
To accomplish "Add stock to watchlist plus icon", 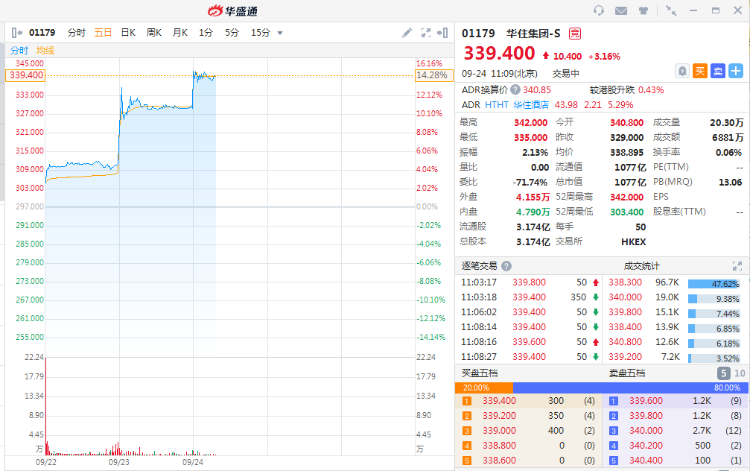I will click(736, 71).
